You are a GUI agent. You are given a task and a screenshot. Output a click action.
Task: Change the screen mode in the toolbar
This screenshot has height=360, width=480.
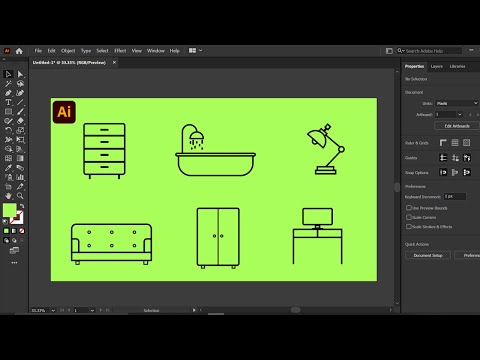[14, 250]
